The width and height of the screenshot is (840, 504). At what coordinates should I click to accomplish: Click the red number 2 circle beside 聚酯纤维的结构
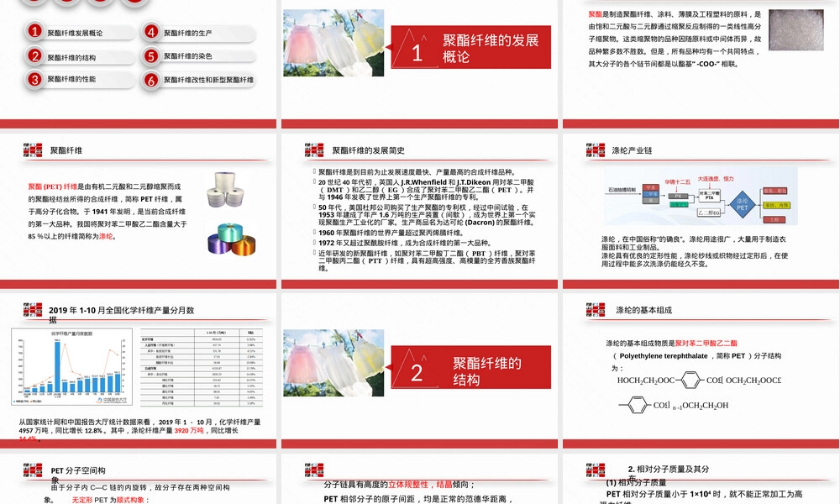34,55
